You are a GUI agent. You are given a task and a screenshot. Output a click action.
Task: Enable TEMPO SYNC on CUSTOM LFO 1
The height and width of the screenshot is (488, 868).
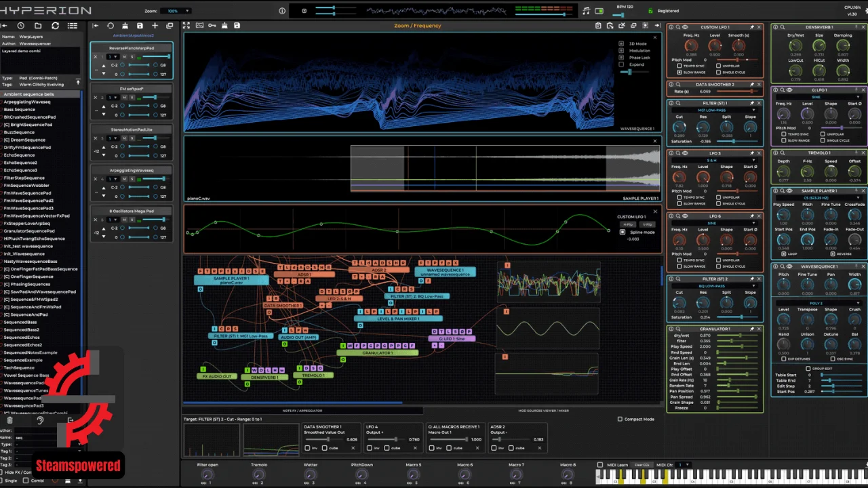click(x=679, y=66)
